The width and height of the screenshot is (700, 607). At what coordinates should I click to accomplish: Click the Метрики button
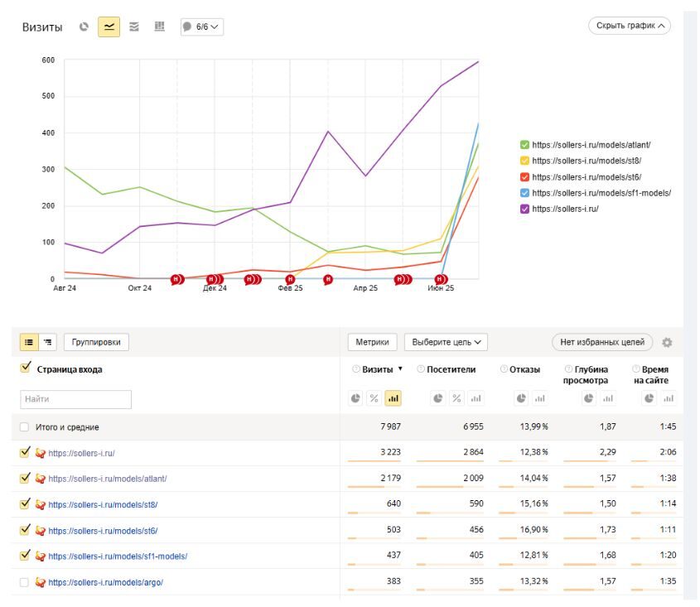point(373,342)
